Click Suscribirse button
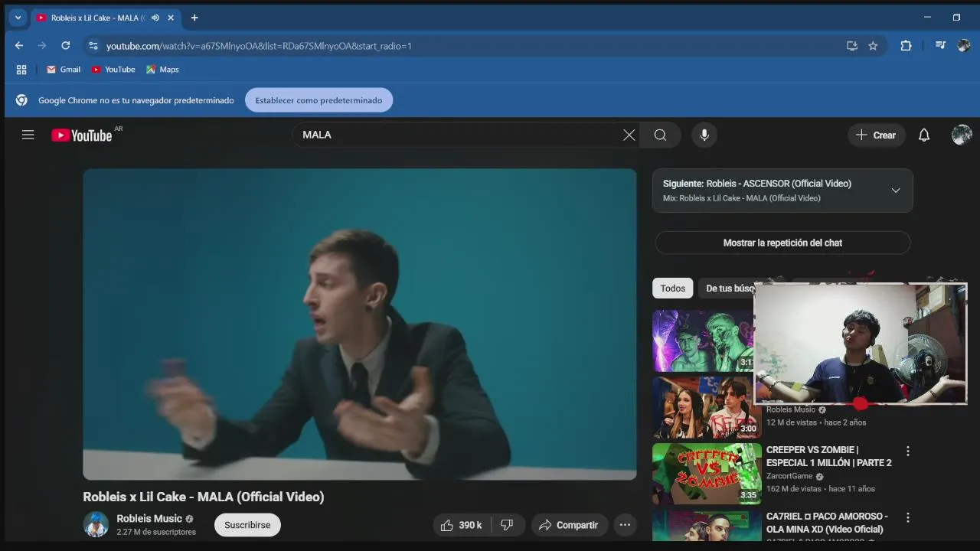This screenshot has height=551, width=980. [247, 525]
